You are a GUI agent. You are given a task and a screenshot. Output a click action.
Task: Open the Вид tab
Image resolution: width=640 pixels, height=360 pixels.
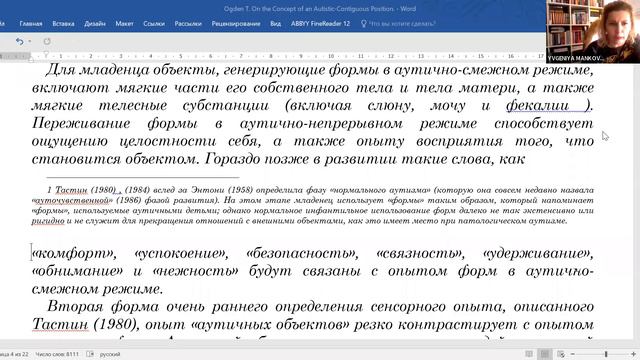276,24
